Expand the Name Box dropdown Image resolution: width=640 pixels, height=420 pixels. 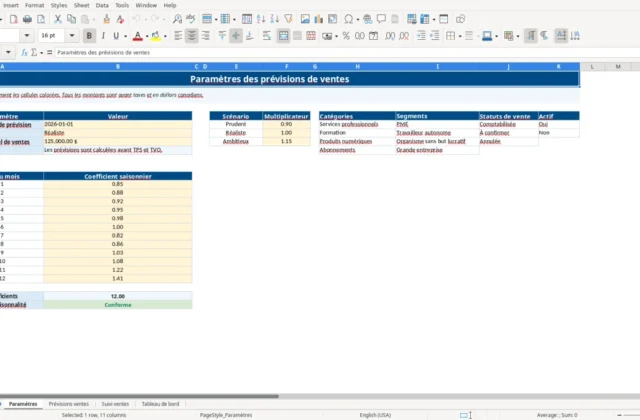8,52
